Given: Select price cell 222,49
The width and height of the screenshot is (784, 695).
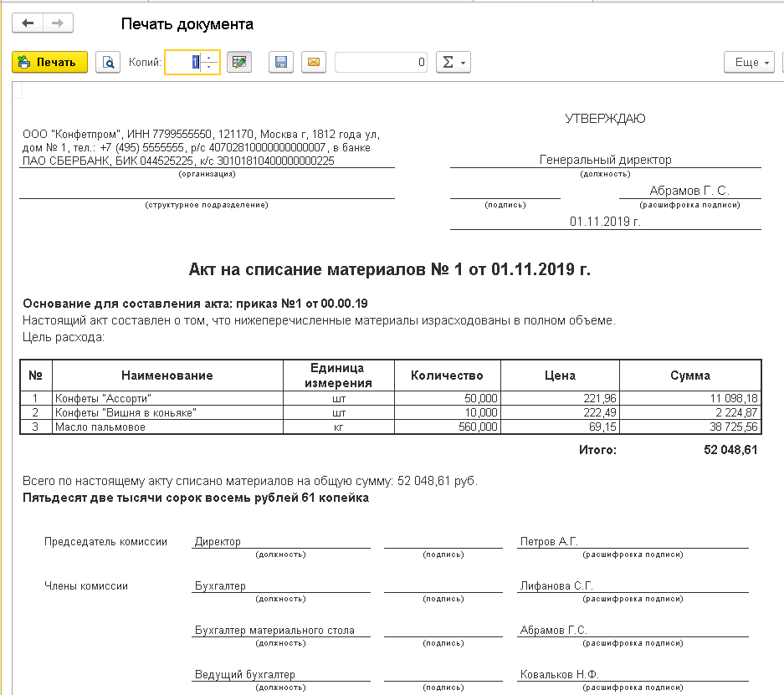Looking at the screenshot, I should coord(560,412).
